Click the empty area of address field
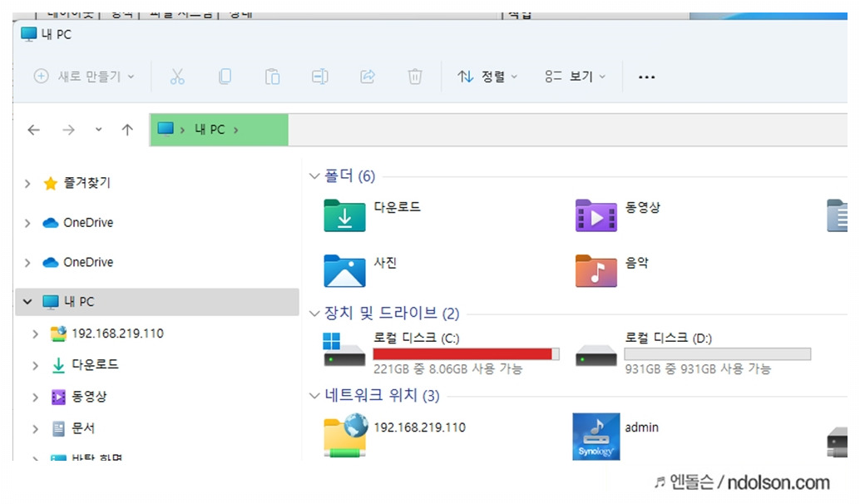This screenshot has height=504, width=860. [568, 130]
